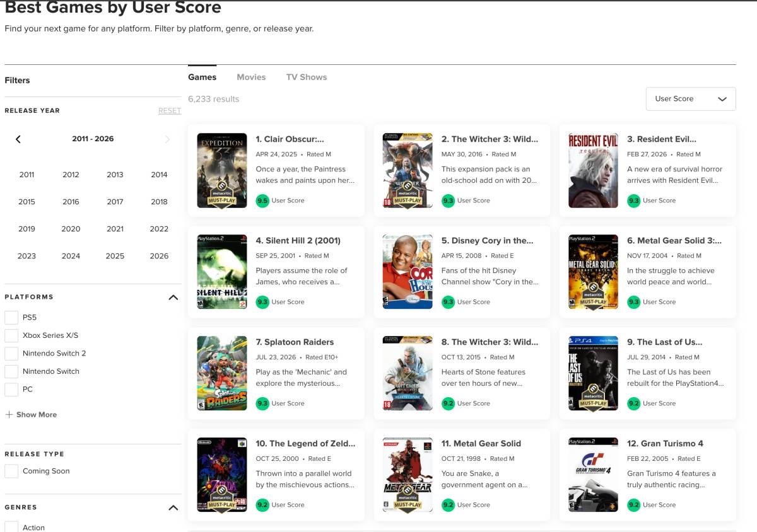The height and width of the screenshot is (532, 757).
Task: Check the Xbox Series X/S checkbox
Action: [x=11, y=335]
